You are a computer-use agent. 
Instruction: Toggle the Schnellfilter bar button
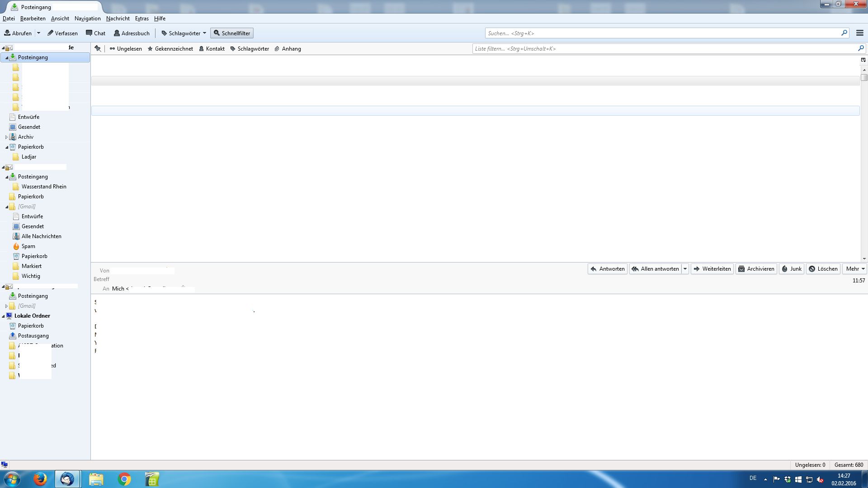[232, 33]
